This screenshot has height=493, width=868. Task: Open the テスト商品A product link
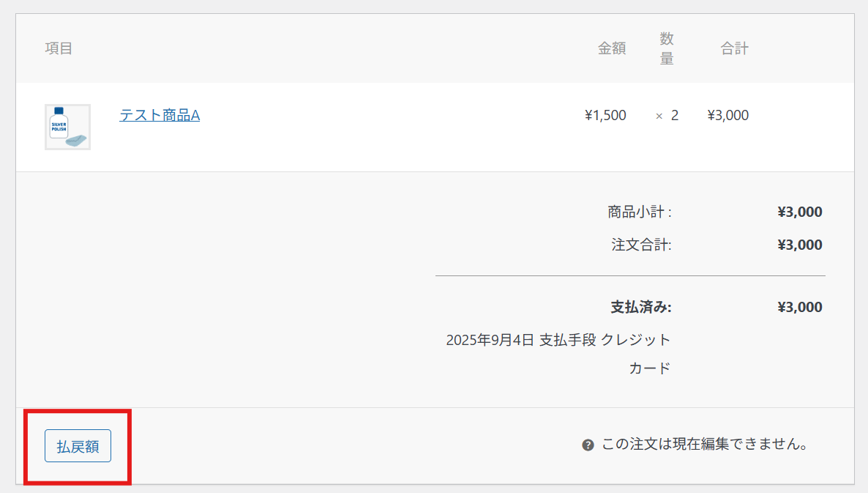(x=160, y=115)
